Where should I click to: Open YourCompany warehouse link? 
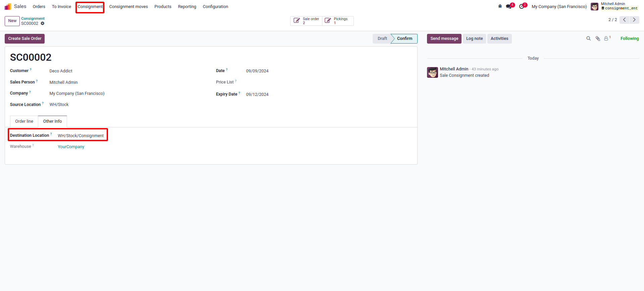71,147
